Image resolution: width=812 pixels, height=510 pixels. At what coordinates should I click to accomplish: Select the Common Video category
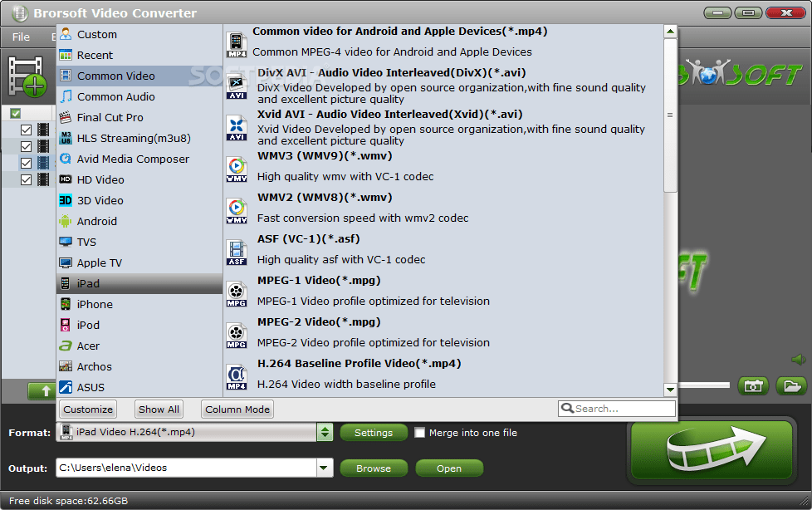point(139,76)
